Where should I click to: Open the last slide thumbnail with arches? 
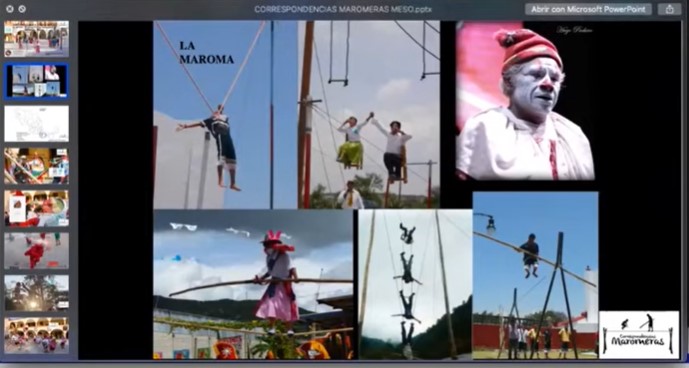coord(36,335)
